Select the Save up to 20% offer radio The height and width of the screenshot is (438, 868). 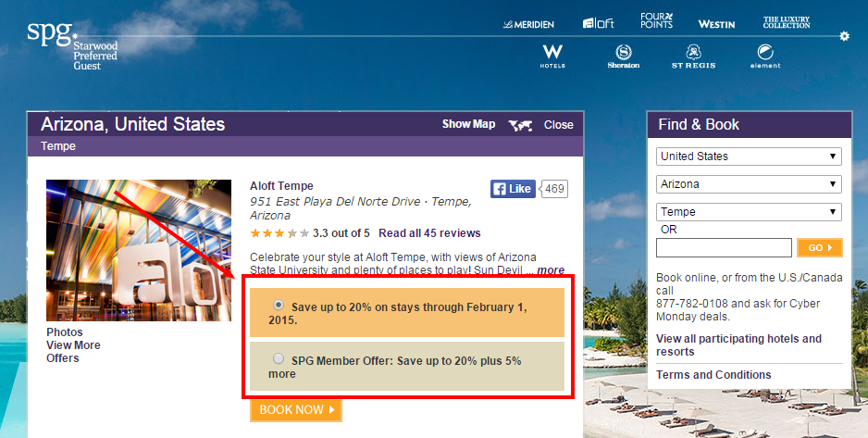279,305
